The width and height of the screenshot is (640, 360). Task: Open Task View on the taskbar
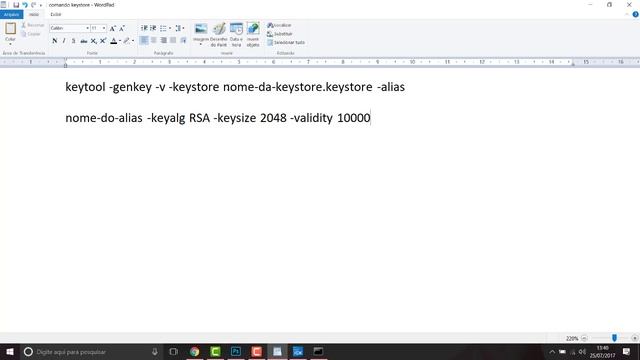tap(173, 351)
